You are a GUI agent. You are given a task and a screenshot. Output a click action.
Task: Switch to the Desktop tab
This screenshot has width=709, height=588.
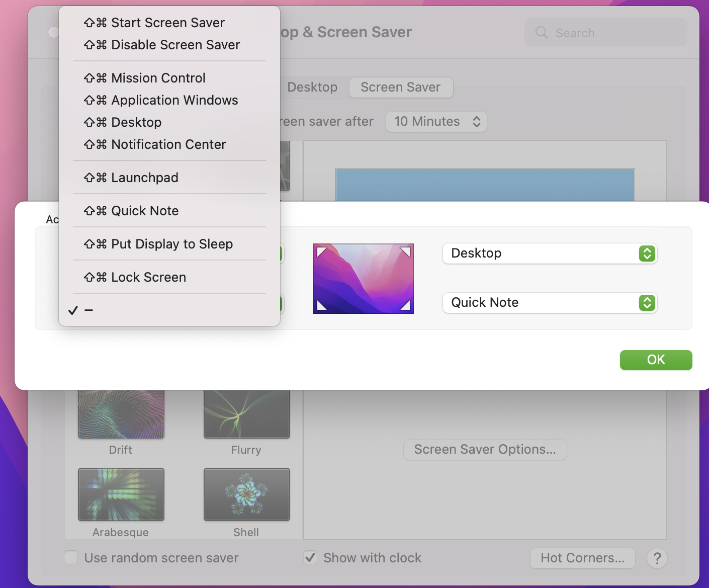[x=312, y=88]
